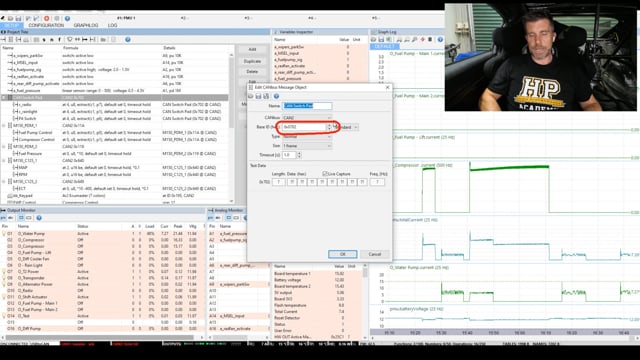Screen dimensions: 640x360
Task: Click the Add button next to the Project Tree
Action: pos(252,49)
